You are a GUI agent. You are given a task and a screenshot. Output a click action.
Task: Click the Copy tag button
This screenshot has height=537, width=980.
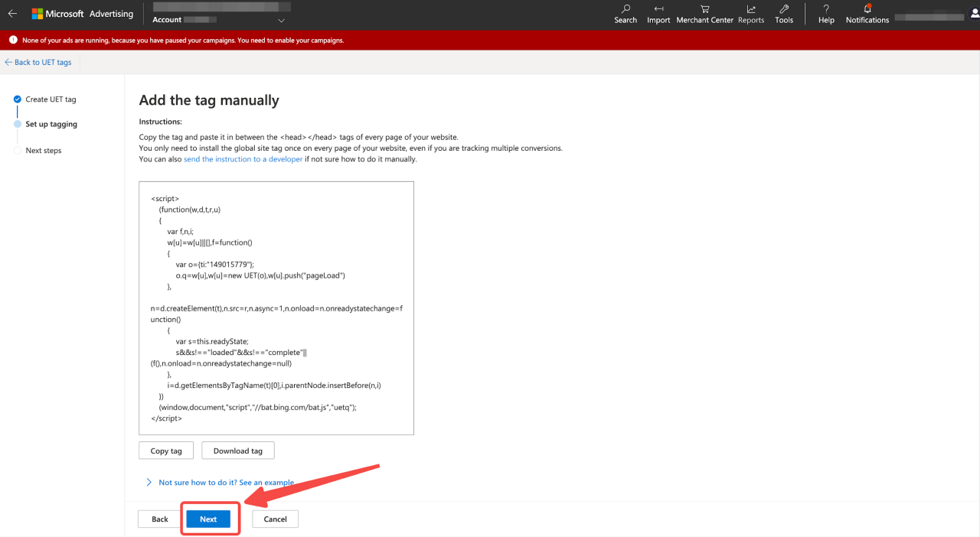(x=166, y=451)
